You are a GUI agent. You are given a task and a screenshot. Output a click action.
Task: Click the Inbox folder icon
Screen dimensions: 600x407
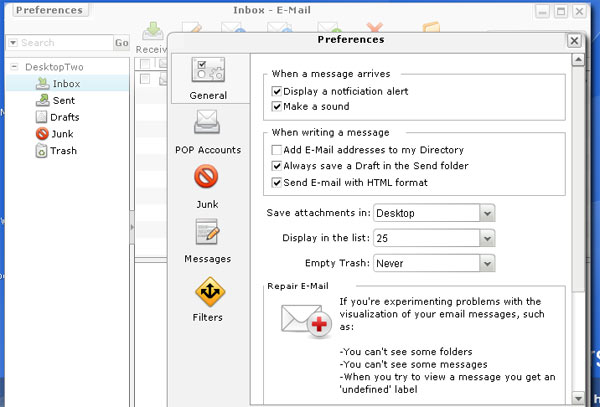42,83
